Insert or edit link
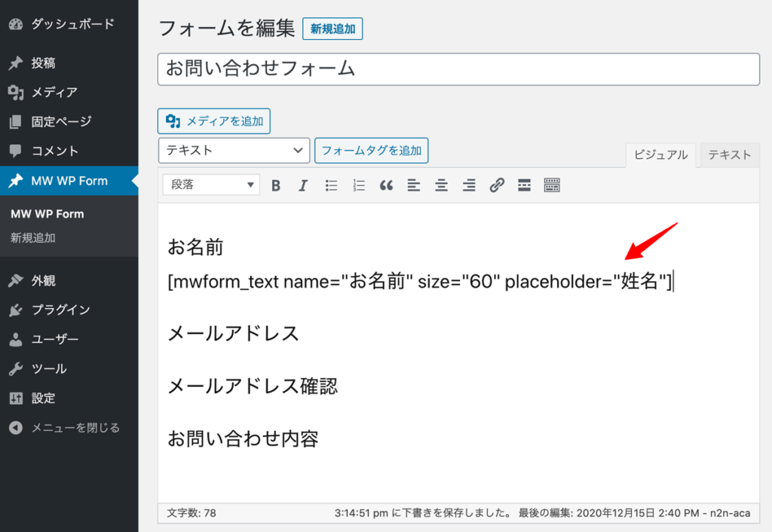Screen dimensions: 772x532 (497, 185)
